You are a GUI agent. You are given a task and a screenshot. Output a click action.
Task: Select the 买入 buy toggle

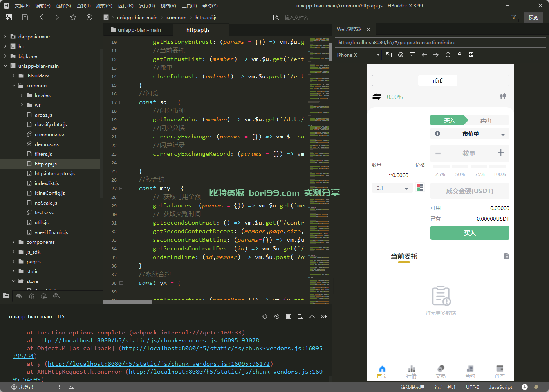[x=449, y=120]
